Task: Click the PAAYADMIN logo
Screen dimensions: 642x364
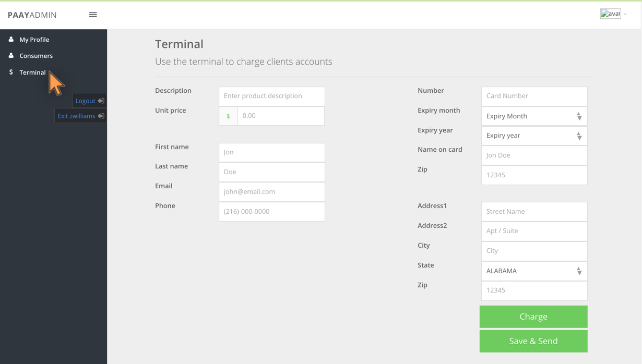Action: pyautogui.click(x=32, y=15)
